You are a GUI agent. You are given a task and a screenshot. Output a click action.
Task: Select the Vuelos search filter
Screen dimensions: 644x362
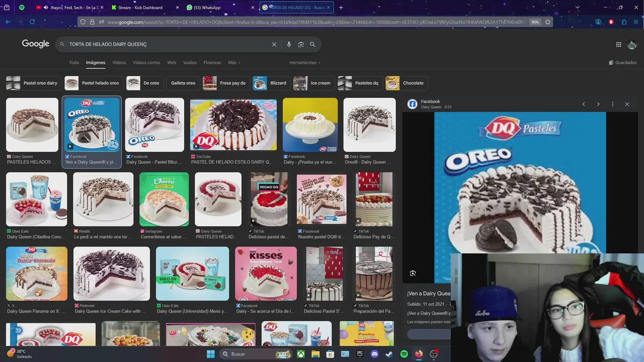click(x=190, y=63)
